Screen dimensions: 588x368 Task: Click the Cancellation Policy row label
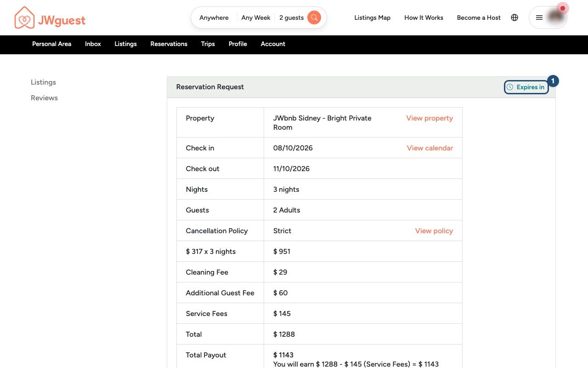[x=217, y=231]
